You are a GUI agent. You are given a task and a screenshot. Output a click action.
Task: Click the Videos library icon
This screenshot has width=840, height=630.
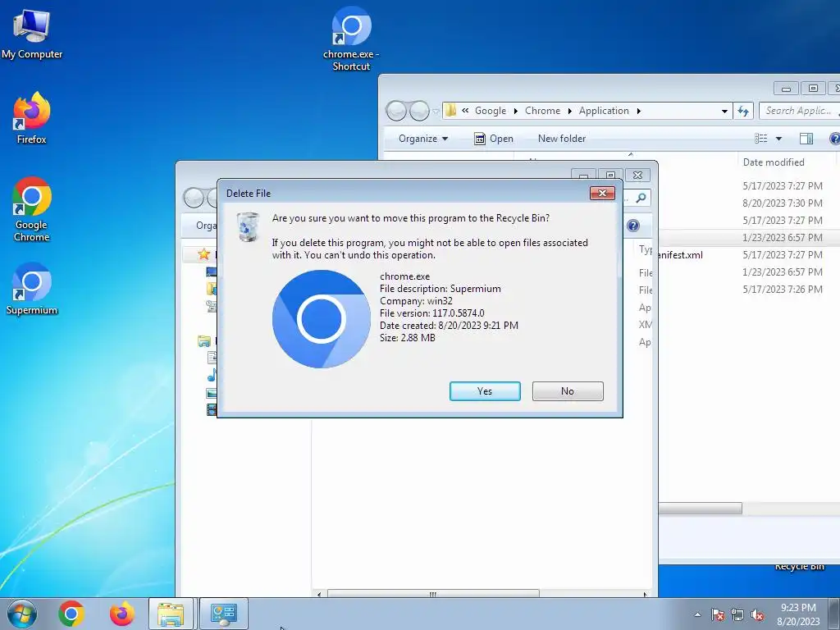click(x=212, y=410)
